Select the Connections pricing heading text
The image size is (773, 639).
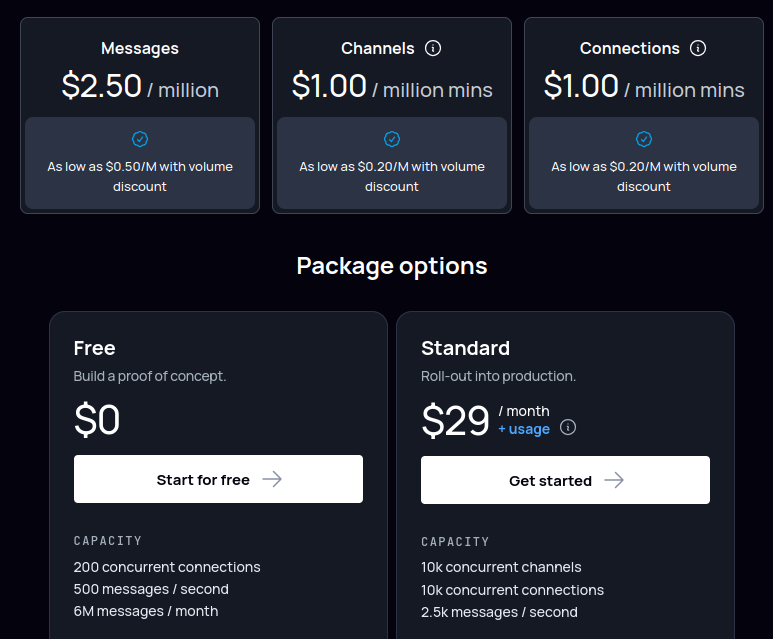[630, 48]
